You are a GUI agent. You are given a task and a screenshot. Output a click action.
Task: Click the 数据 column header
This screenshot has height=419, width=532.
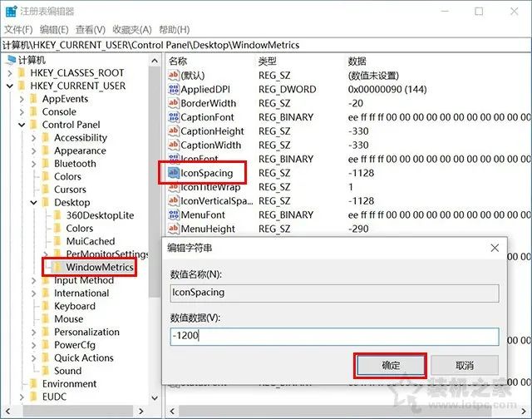357,61
